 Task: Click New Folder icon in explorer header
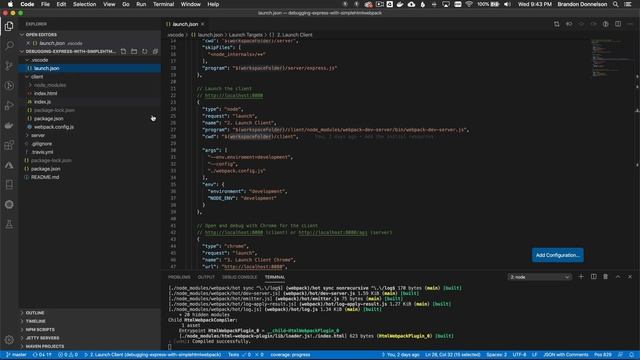pyautogui.click(x=134, y=51)
